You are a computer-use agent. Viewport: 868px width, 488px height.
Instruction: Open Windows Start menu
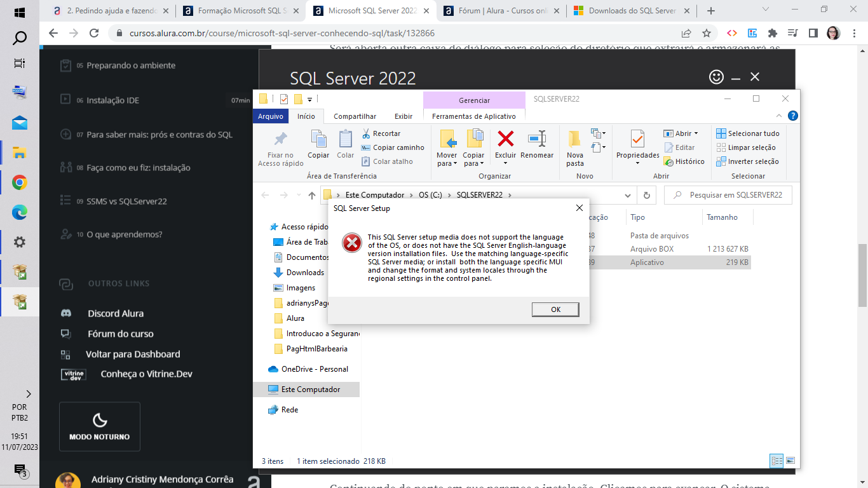coord(19,12)
